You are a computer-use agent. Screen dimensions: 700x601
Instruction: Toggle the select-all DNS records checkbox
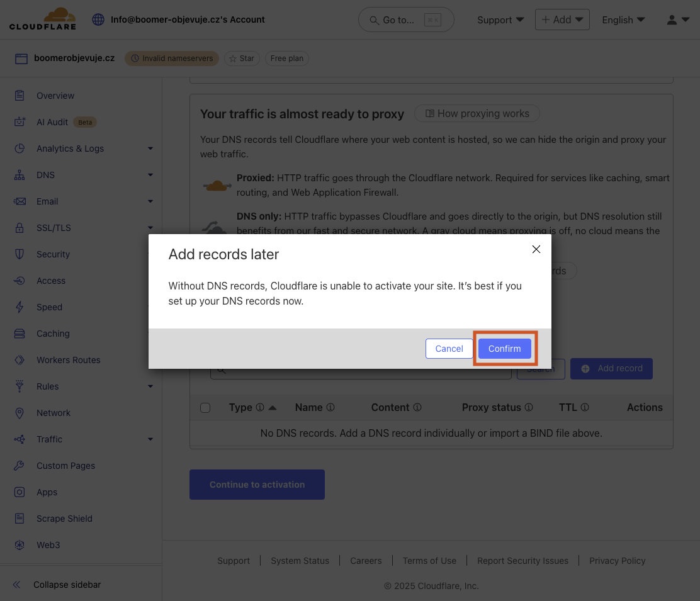(x=205, y=408)
